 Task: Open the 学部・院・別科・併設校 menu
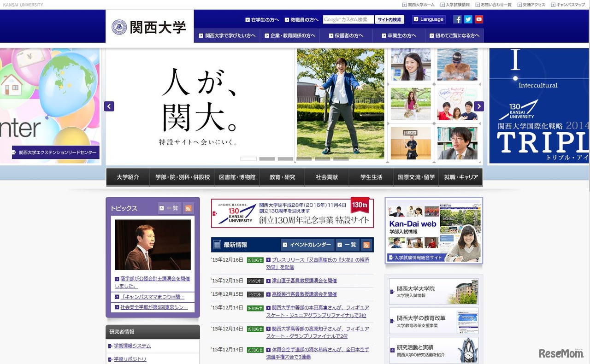[x=183, y=177]
